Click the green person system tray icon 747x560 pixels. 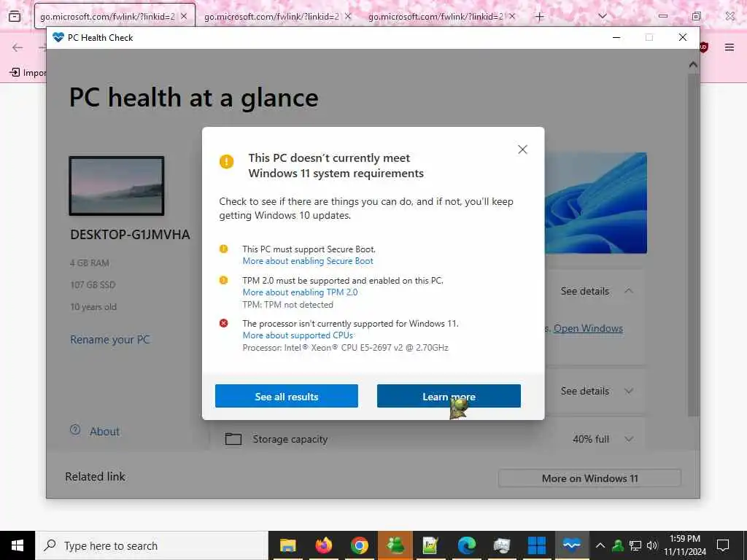point(618,545)
